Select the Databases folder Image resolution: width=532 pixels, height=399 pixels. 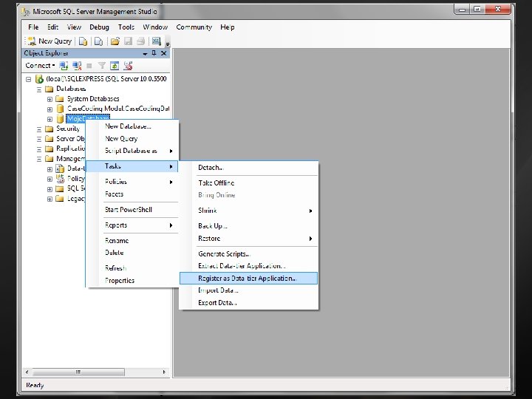[x=71, y=89]
